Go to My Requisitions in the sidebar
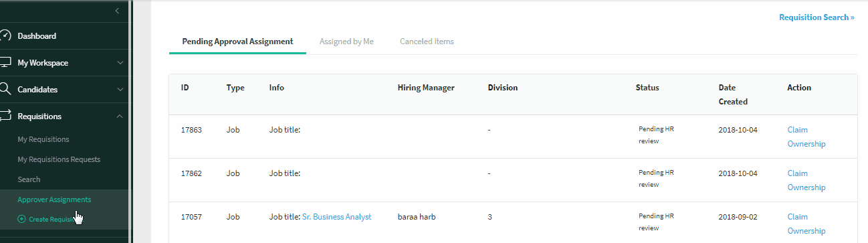 pyautogui.click(x=43, y=139)
